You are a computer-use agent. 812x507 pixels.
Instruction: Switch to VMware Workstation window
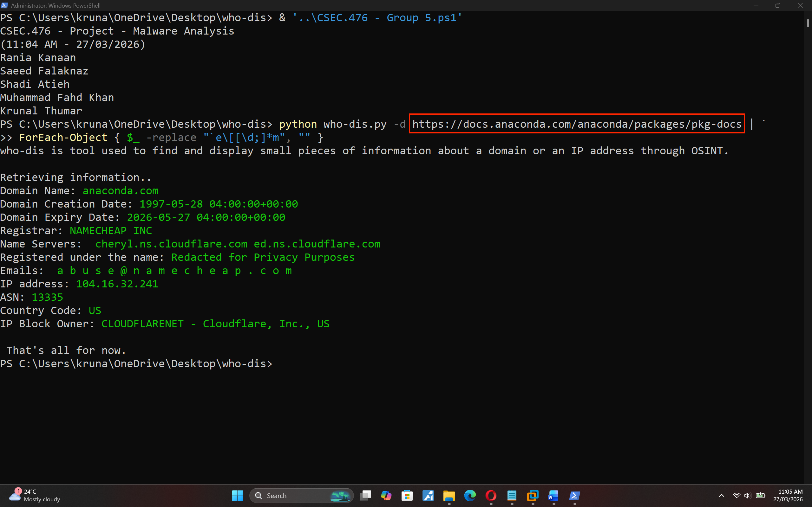tap(533, 496)
